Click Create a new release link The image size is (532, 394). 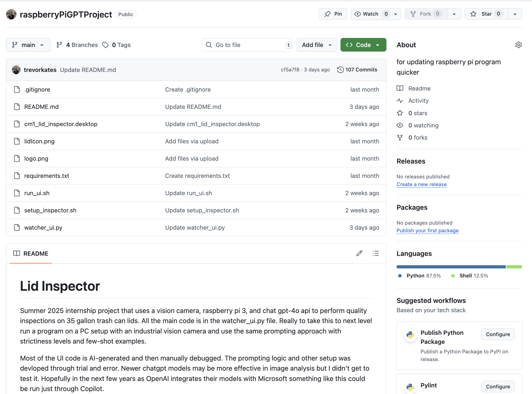coord(421,184)
